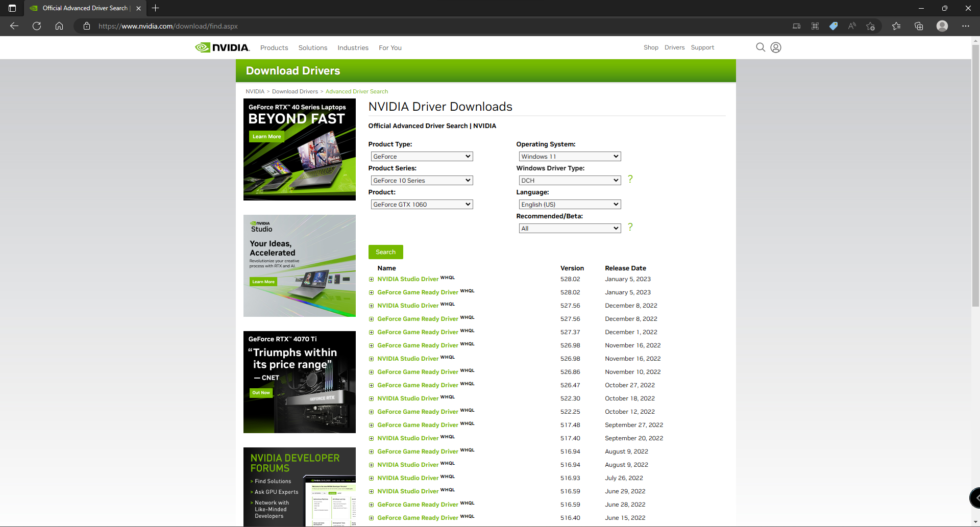This screenshot has height=527, width=980.
Task: Go back with the browser back arrow
Action: 14,26
